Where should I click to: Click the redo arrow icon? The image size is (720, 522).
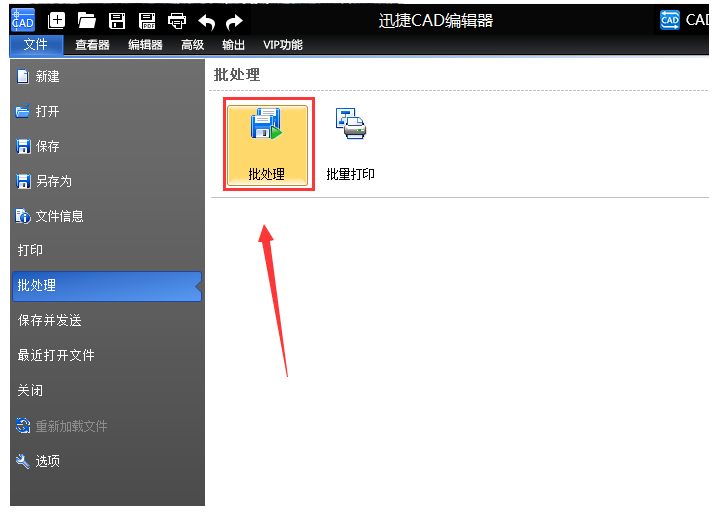(235, 22)
